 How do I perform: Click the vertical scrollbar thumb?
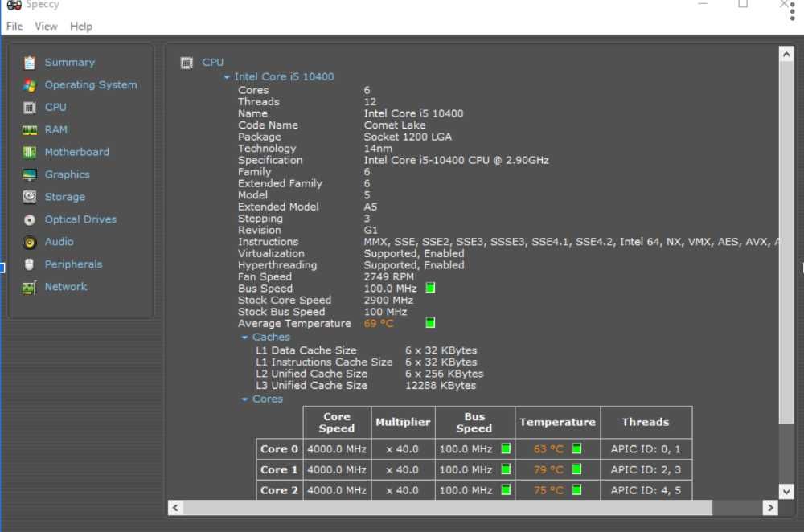(x=786, y=243)
